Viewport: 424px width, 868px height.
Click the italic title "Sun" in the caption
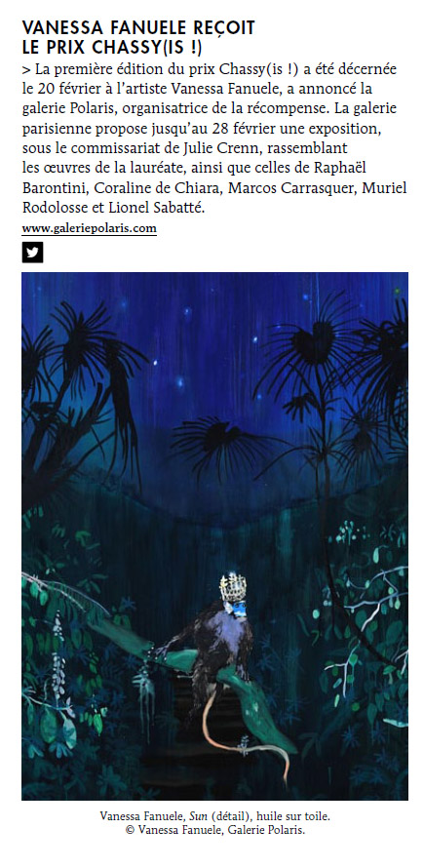198,816
